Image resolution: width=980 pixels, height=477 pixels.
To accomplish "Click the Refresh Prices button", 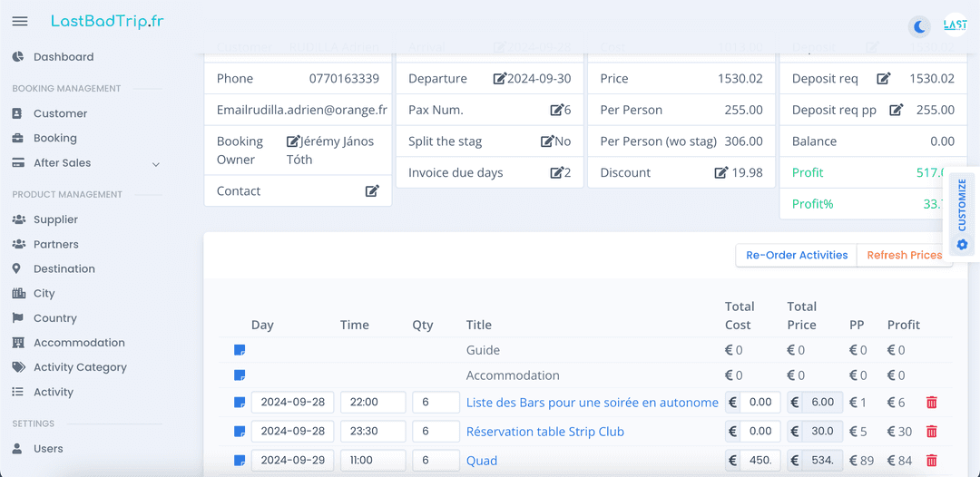I will pyautogui.click(x=905, y=255).
